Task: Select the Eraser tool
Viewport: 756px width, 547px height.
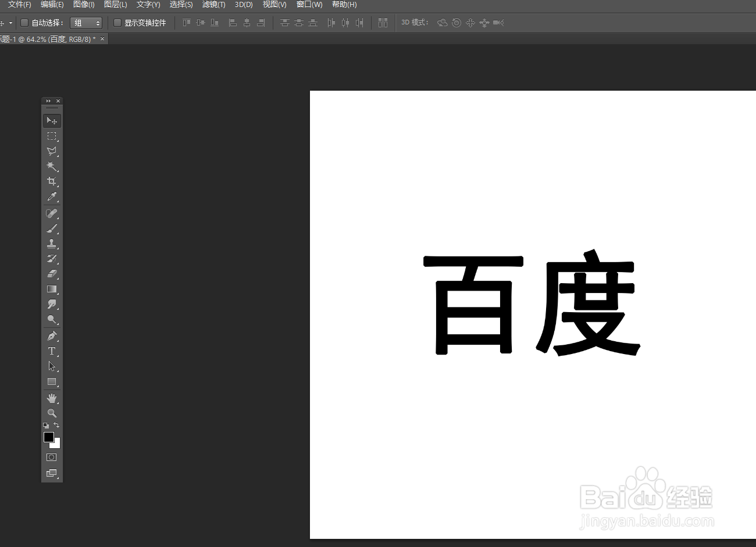Action: point(52,273)
